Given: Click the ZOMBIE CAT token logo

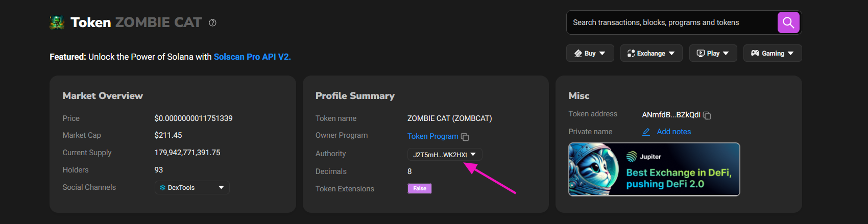Looking at the screenshot, I should [57, 22].
